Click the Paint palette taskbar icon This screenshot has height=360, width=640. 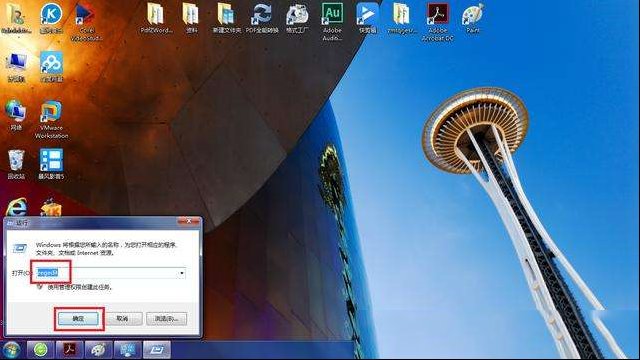point(98,350)
